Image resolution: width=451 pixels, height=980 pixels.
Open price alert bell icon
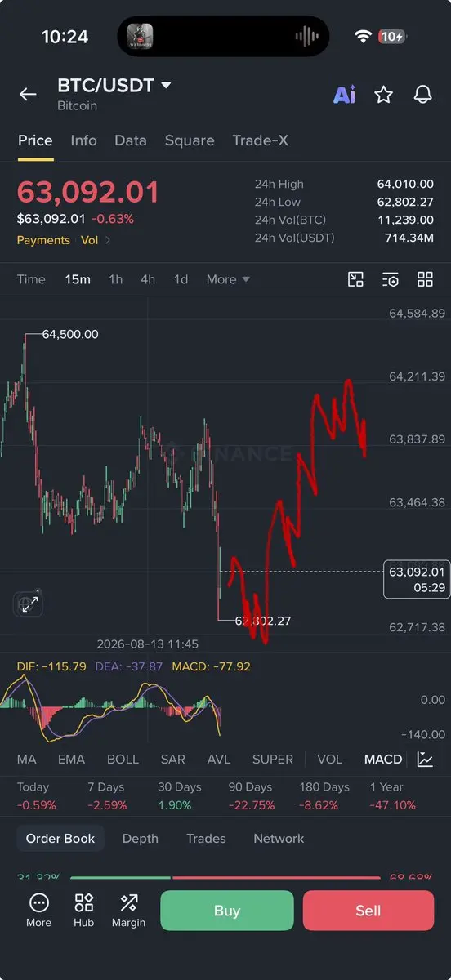click(422, 95)
